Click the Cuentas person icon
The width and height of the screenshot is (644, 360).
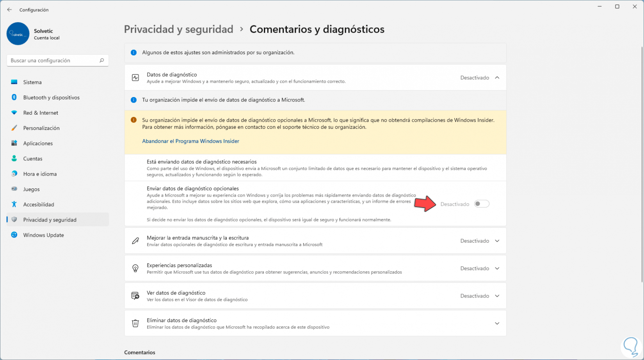(x=14, y=158)
